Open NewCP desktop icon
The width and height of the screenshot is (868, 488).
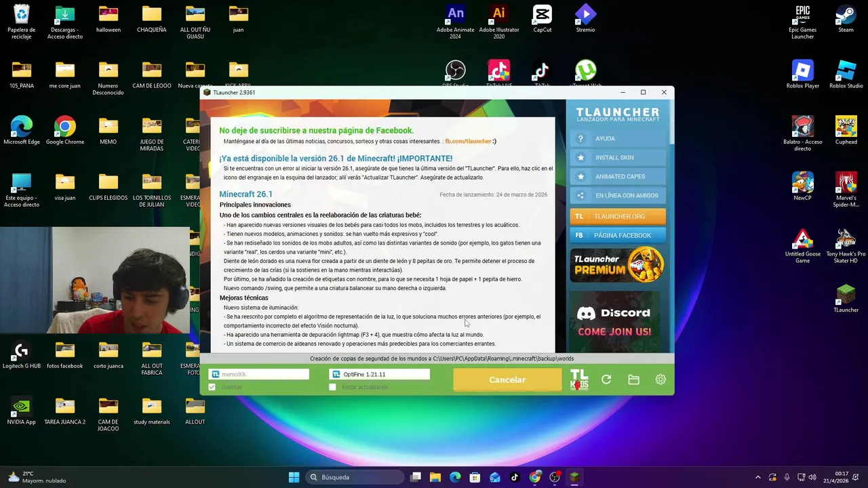803,186
